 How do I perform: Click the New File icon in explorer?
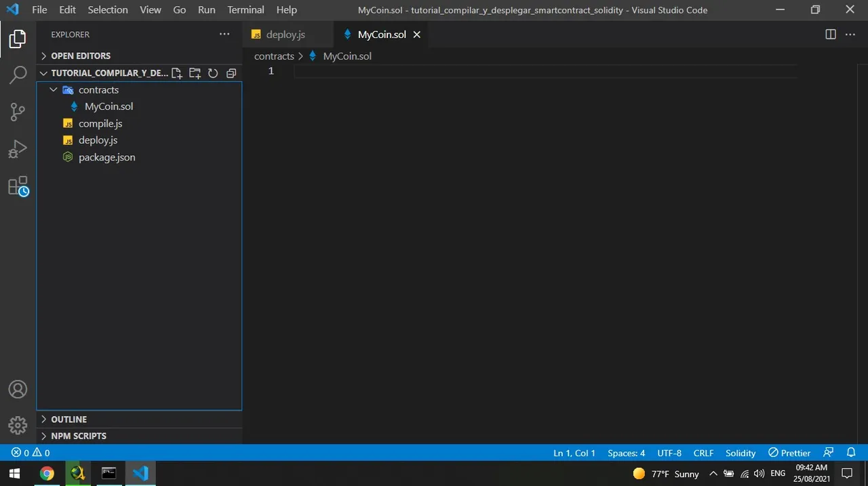tap(176, 73)
